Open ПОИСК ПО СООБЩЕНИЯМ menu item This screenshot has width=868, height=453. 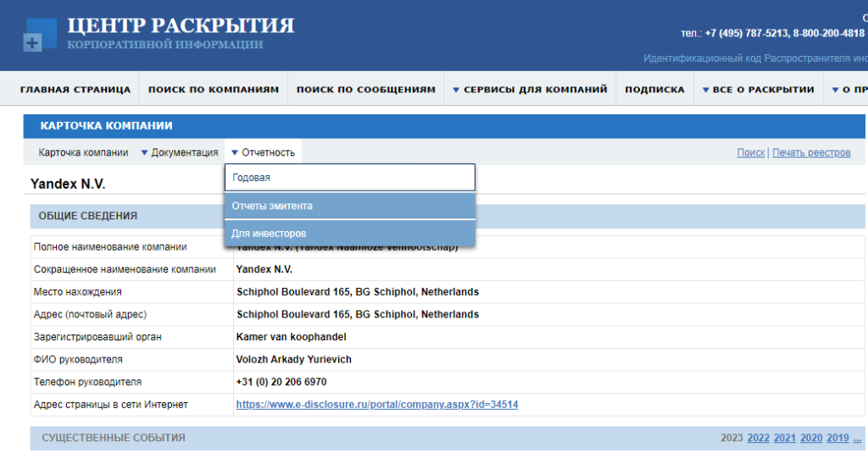tap(366, 89)
